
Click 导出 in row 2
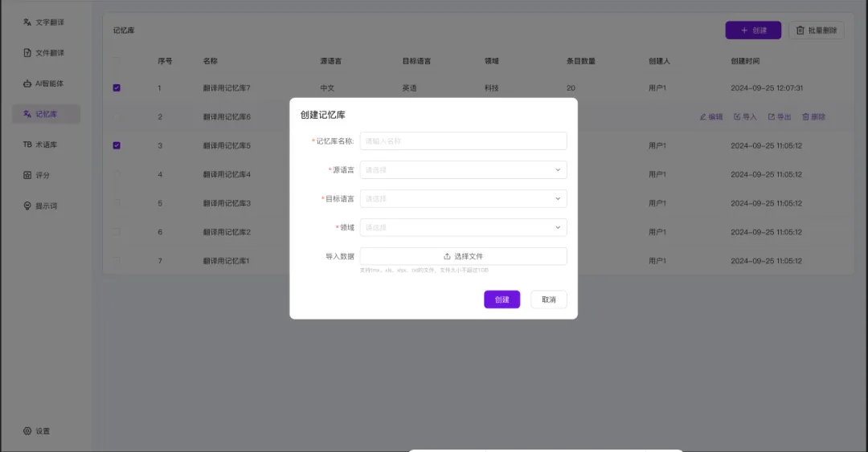click(780, 116)
